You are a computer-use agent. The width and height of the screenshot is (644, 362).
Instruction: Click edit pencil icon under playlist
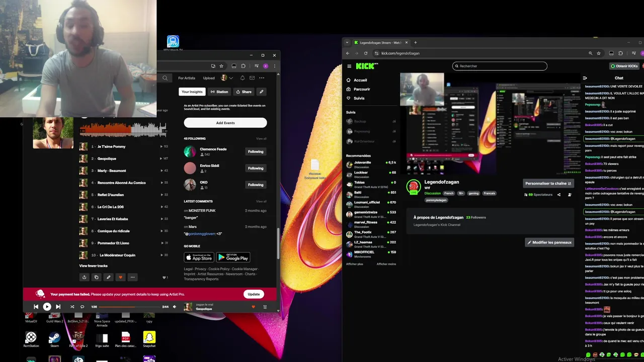tap(108, 277)
